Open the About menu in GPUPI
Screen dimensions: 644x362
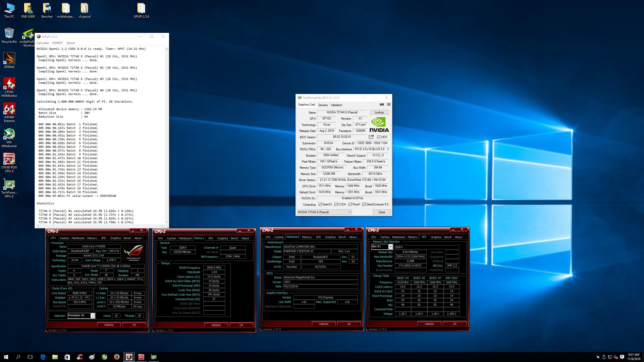click(x=70, y=43)
